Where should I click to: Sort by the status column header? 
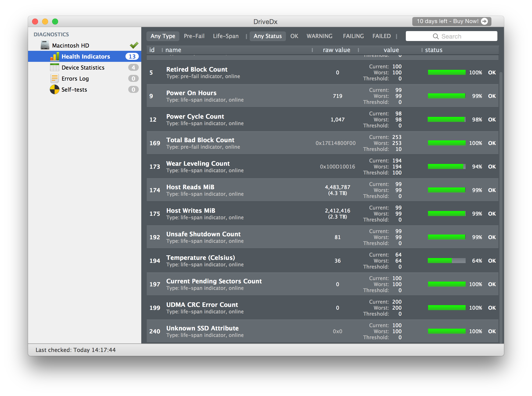click(x=434, y=50)
